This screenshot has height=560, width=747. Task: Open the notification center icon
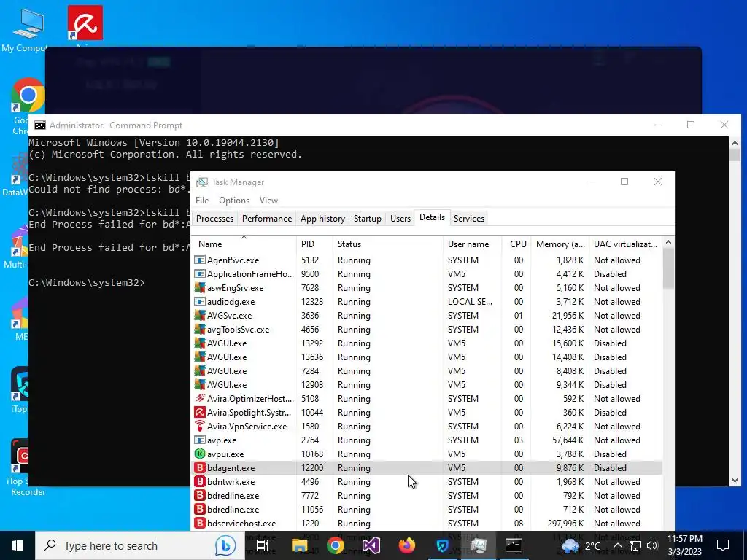(x=723, y=545)
